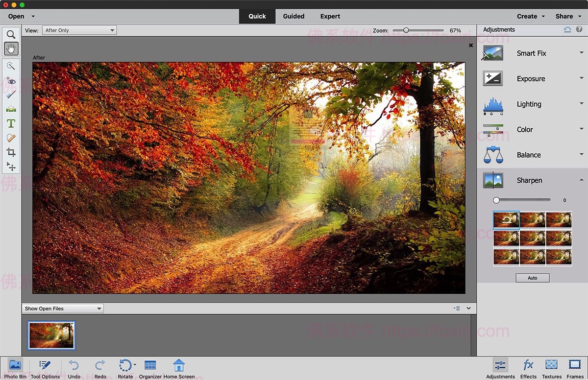Activate the Spot Healing Brush tool

pyautogui.click(x=11, y=138)
